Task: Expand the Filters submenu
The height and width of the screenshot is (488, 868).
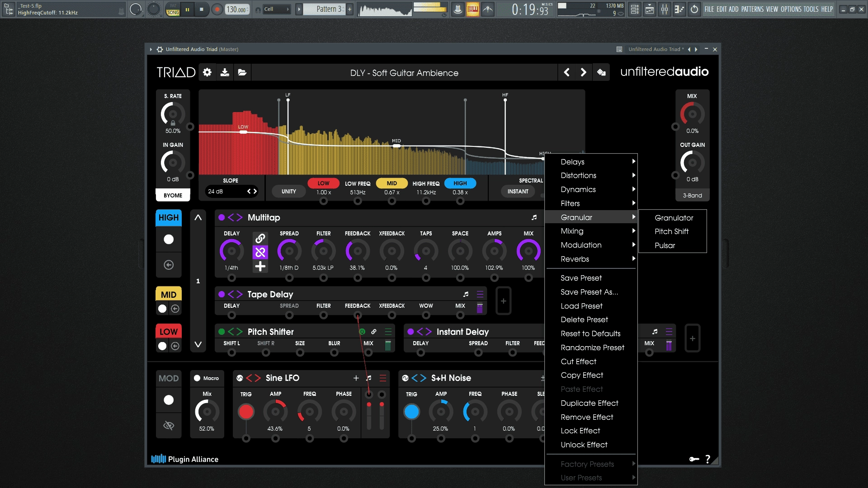Action: 591,203
